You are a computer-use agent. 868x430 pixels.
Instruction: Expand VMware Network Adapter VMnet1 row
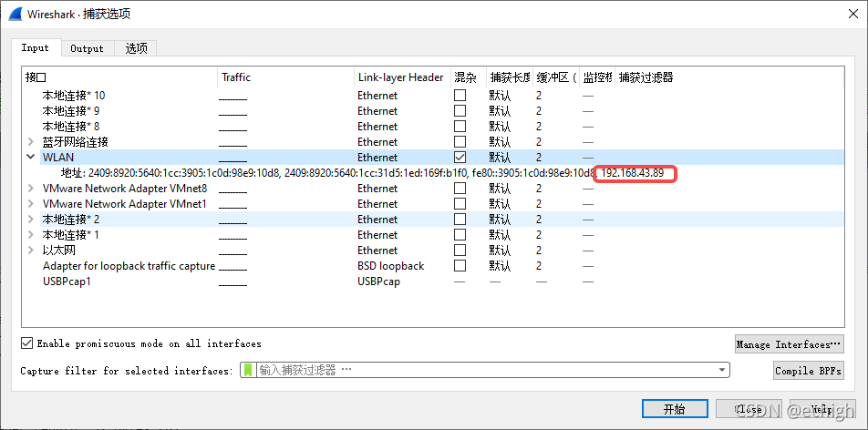tap(31, 204)
